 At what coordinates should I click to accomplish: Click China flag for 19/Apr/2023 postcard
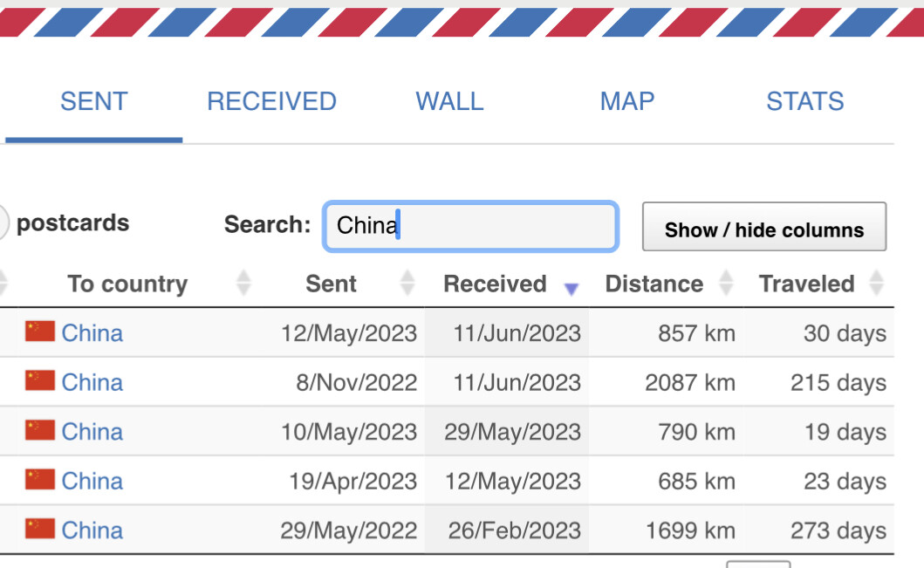pos(40,480)
